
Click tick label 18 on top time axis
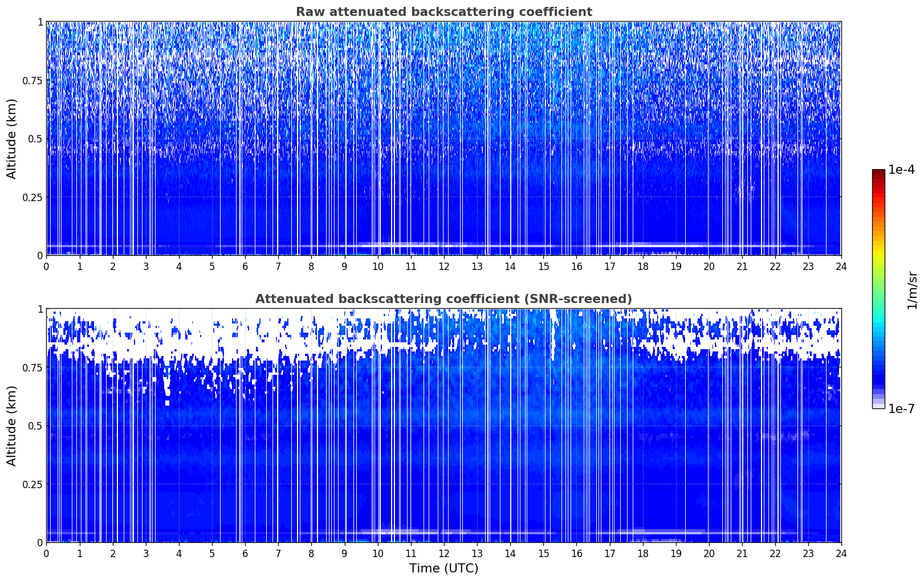click(x=642, y=267)
